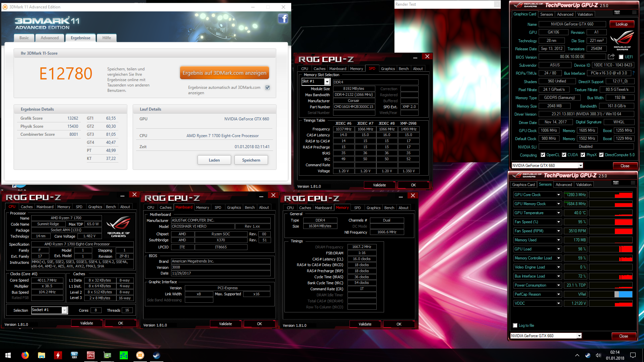The height and width of the screenshot is (362, 644).
Task: Enable Log to file in GPU-Z Sensors
Action: (x=515, y=325)
